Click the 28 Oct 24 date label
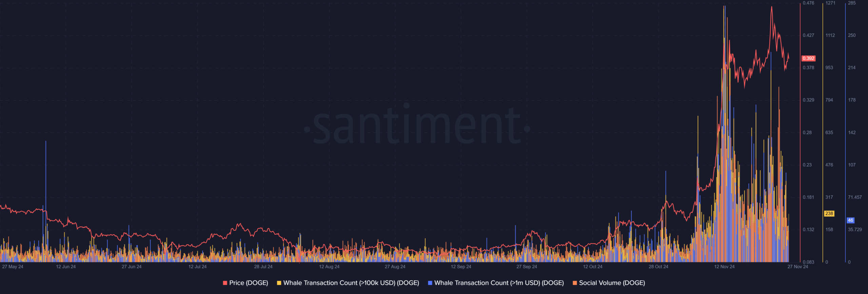868x294 pixels. [658, 267]
